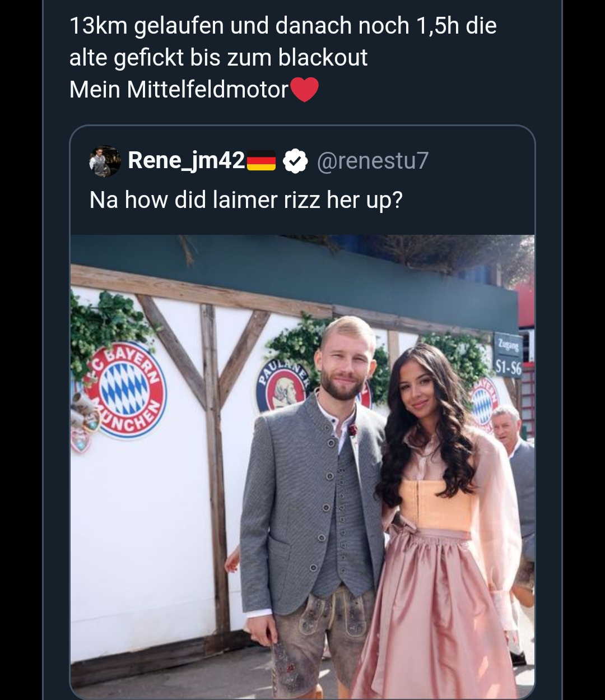This screenshot has height=700, width=605.
Task: Open quoted tweet text 'Na how did laimer rizz her up?'
Action: 246,200
